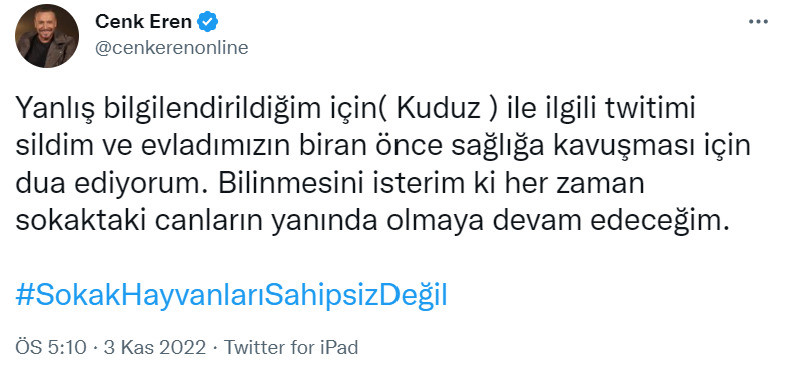Open Cenk Eren's profile avatar photo
Viewport: 792px width, 382px height.
(x=46, y=36)
